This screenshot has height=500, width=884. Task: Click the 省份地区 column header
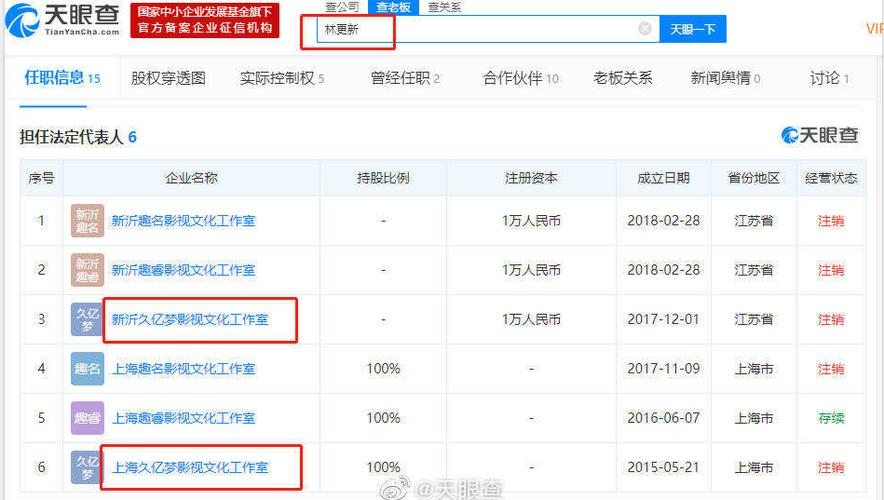pos(754,178)
